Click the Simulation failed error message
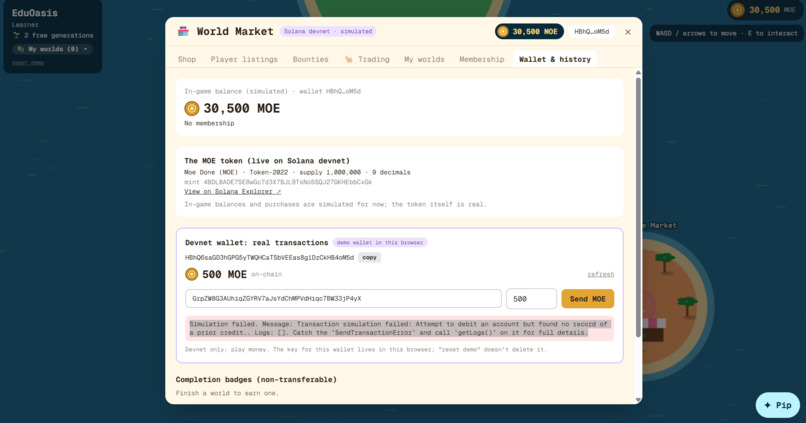The height and width of the screenshot is (423, 806). [x=399, y=328]
